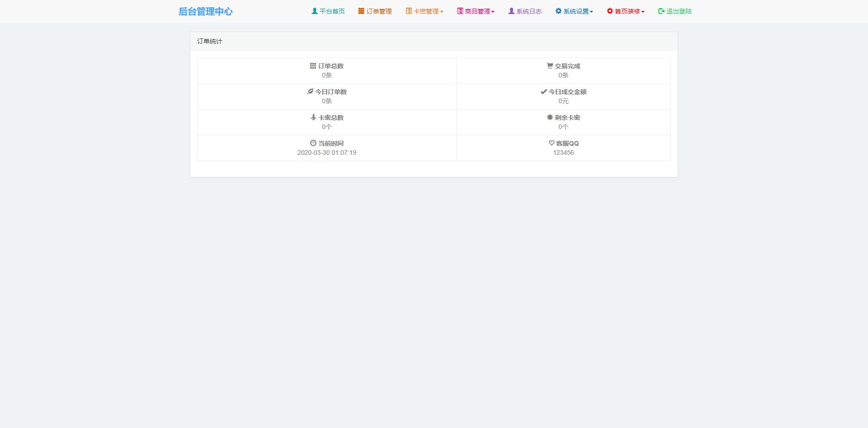Click the 客服QQ number 123456

point(563,152)
